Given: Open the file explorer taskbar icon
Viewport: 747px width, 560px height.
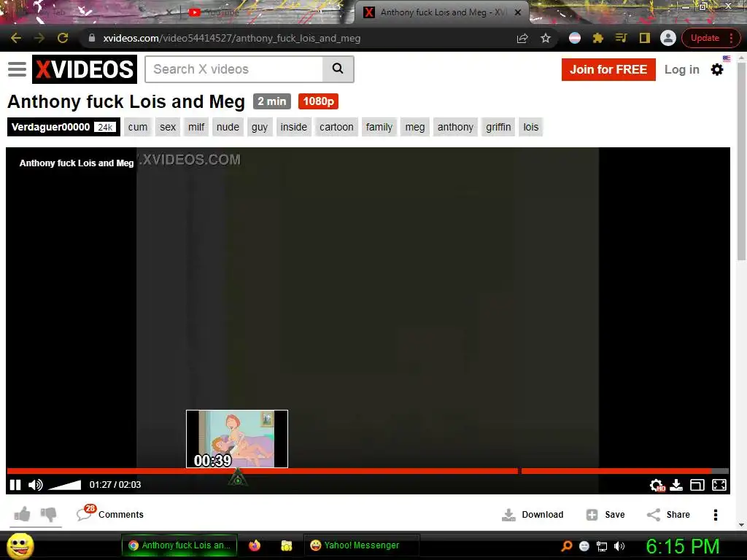Looking at the screenshot, I should coord(286,545).
